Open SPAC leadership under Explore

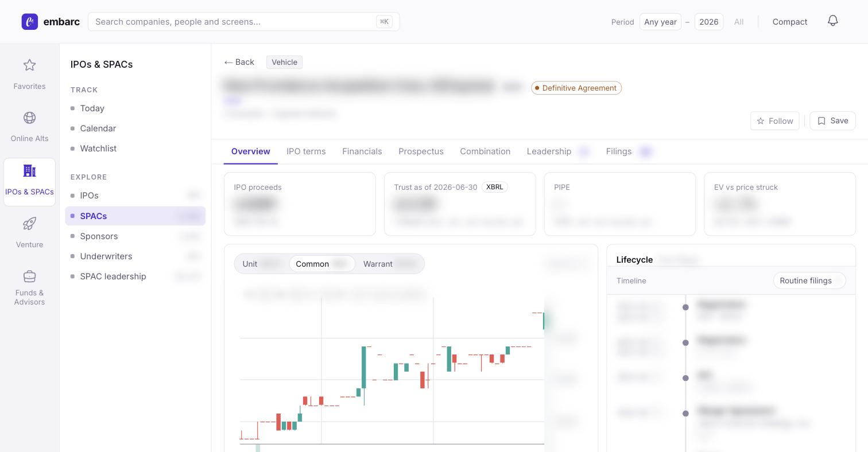tap(135, 276)
